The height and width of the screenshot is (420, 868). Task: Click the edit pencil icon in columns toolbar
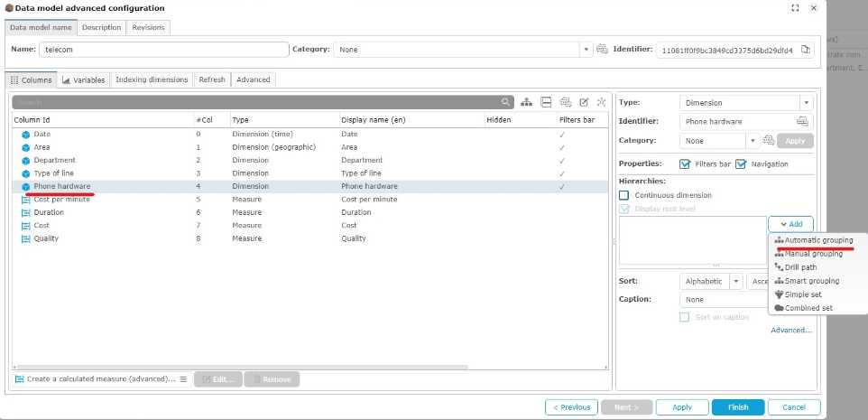click(x=584, y=103)
